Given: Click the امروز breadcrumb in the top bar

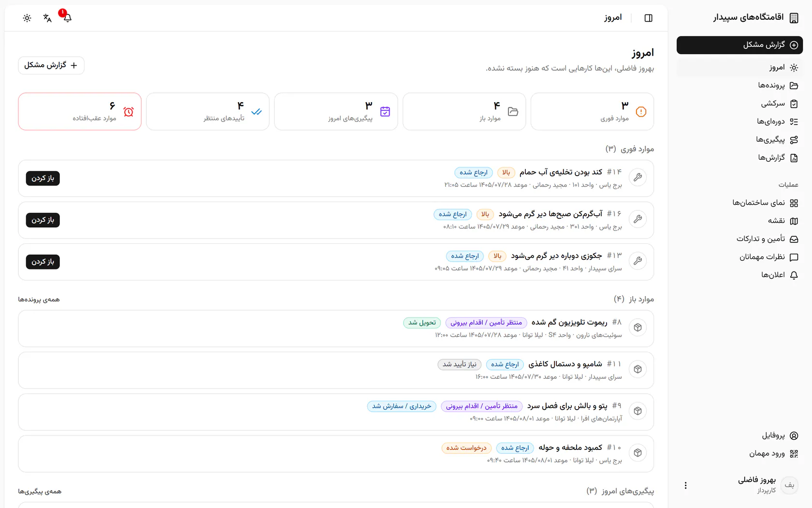Looking at the screenshot, I should (613, 18).
